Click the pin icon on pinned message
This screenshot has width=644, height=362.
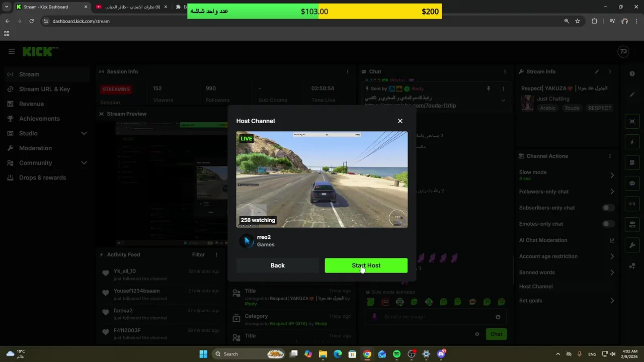[488, 89]
